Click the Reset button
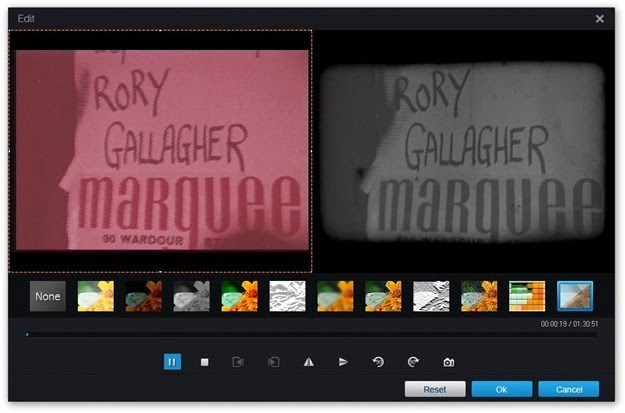Screen dimensions: 625x413 click(x=435, y=389)
